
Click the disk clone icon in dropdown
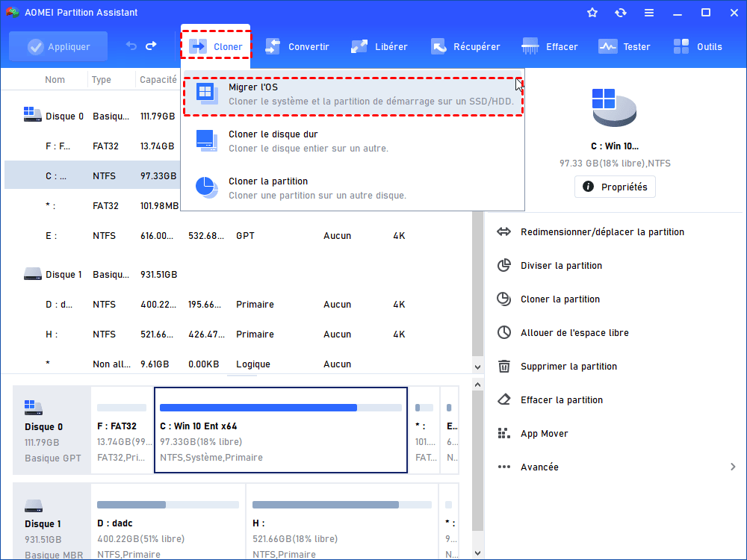pos(207,140)
